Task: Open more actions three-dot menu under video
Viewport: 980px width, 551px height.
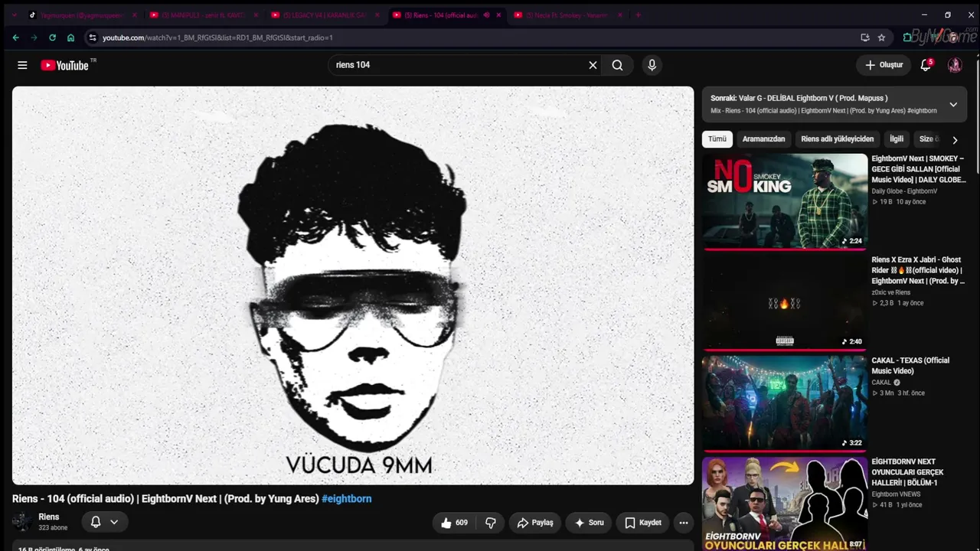Action: coord(684,523)
